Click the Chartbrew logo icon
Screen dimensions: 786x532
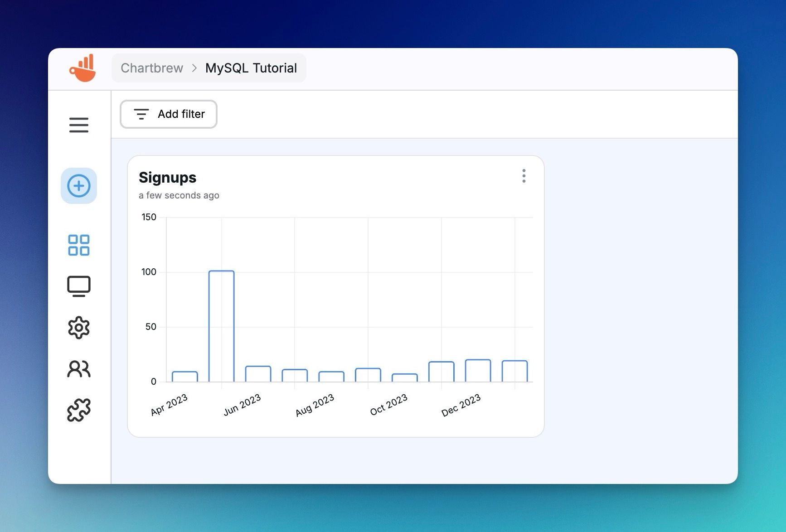[83, 68]
